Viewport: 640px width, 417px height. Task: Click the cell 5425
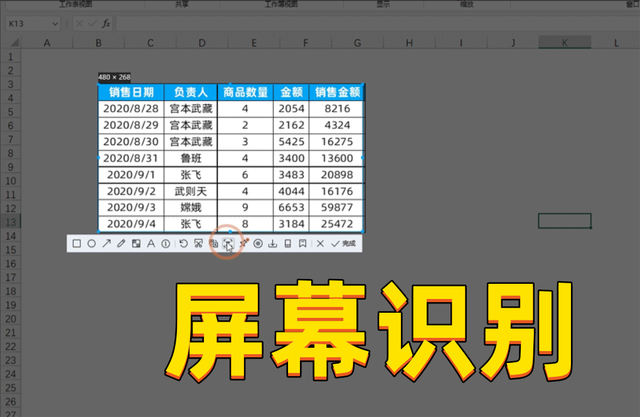click(x=291, y=142)
